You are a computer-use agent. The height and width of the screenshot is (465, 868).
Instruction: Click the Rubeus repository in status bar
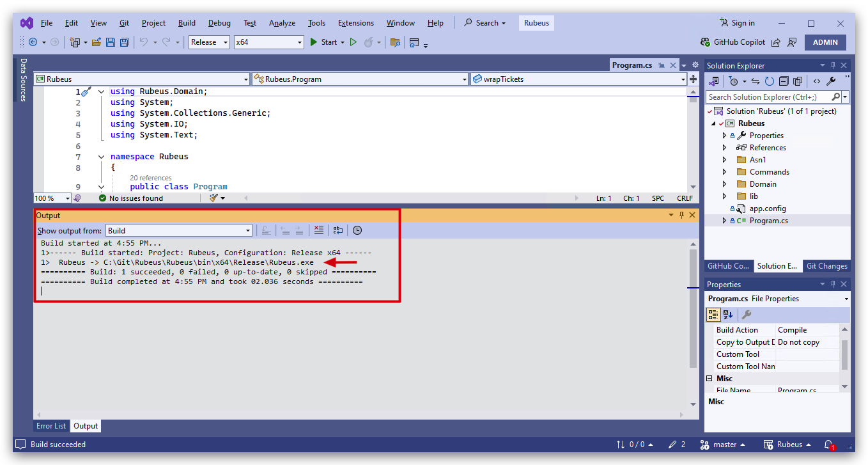coord(787,445)
